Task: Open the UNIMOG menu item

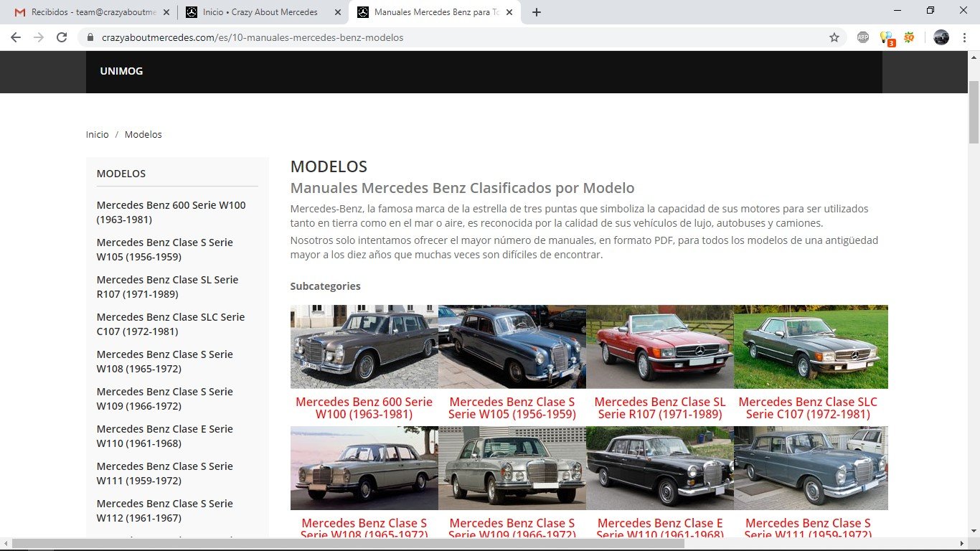Action: tap(121, 71)
